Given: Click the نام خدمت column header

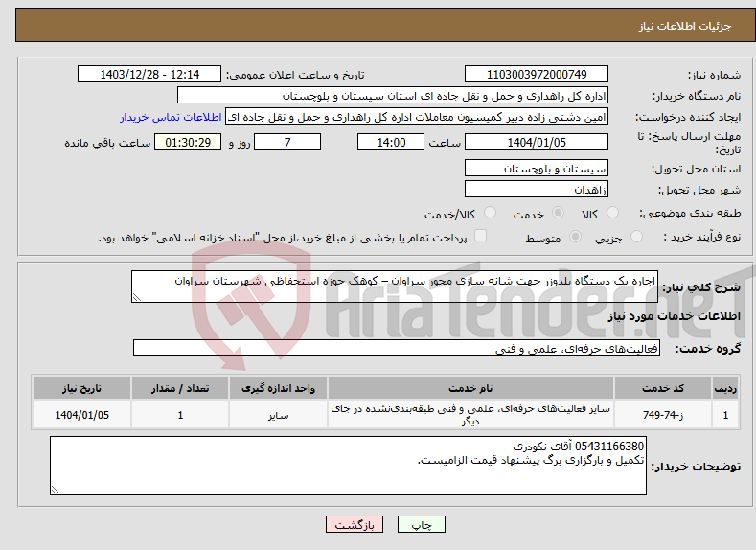Looking at the screenshot, I should 470,388.
